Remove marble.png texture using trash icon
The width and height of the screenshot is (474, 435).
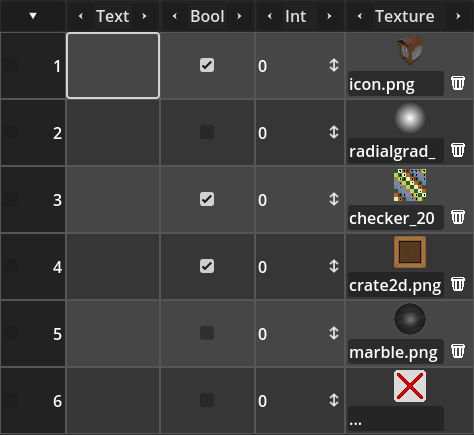(458, 351)
